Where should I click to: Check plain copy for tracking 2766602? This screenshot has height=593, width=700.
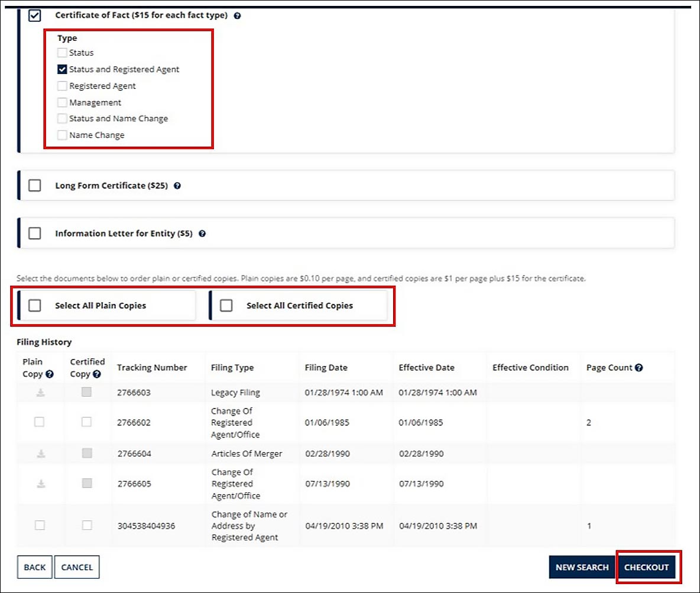(39, 422)
